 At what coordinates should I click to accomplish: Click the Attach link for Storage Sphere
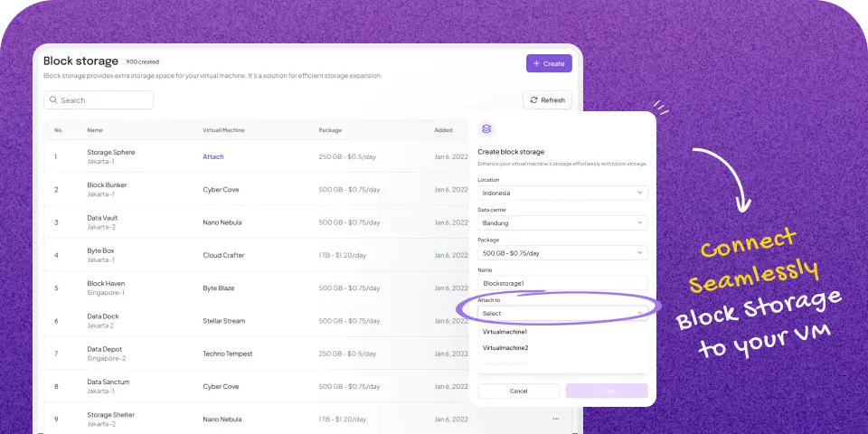pos(213,156)
